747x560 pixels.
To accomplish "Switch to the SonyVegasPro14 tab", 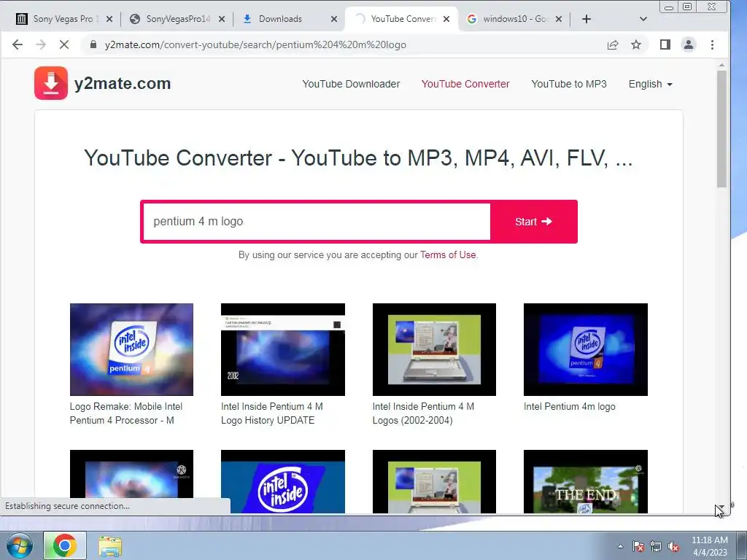I will pos(177,19).
